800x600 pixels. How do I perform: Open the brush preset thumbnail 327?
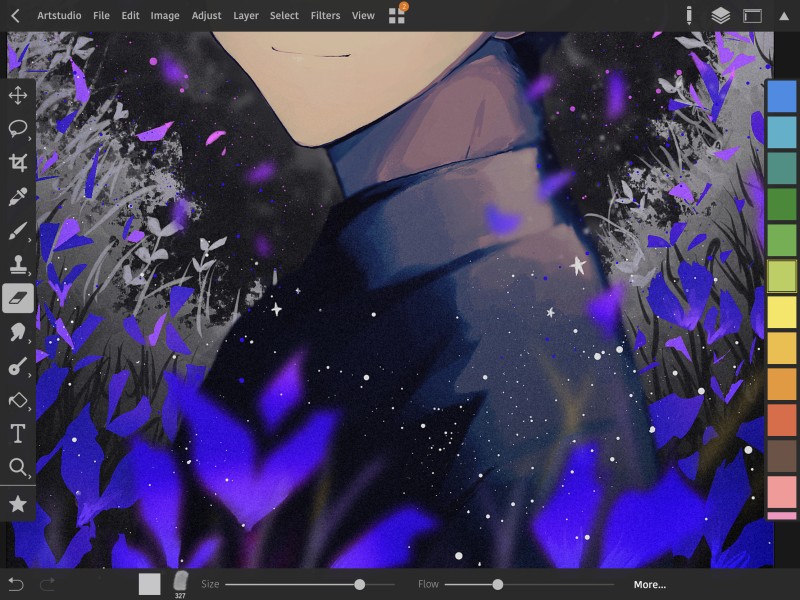point(180,584)
